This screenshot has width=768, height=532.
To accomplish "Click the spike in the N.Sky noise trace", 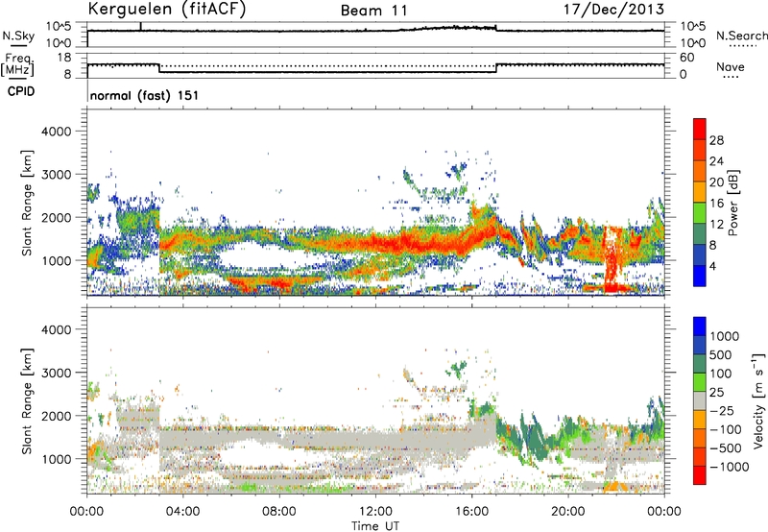I will click(140, 26).
